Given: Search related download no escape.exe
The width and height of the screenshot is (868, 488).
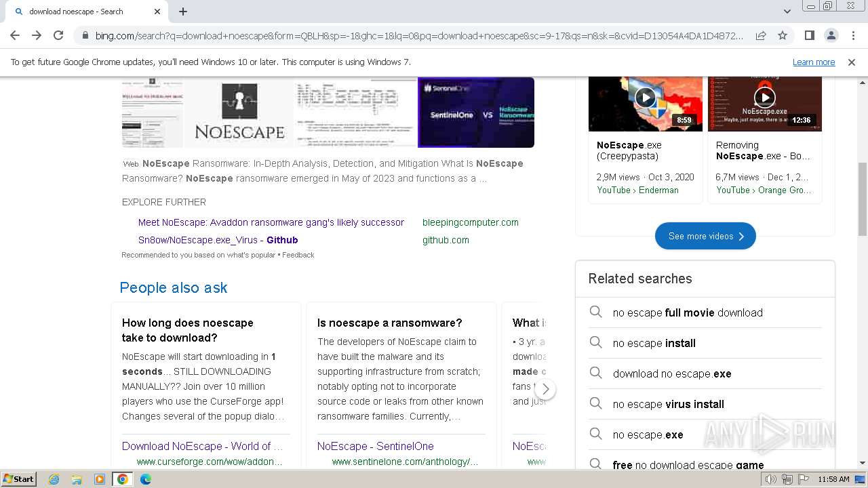Looking at the screenshot, I should (672, 373).
